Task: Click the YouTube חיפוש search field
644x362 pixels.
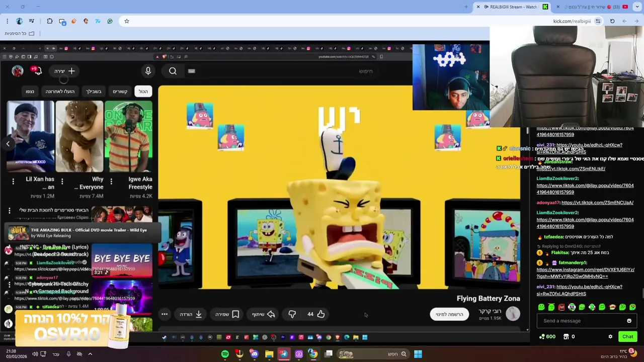Action: (x=282, y=71)
